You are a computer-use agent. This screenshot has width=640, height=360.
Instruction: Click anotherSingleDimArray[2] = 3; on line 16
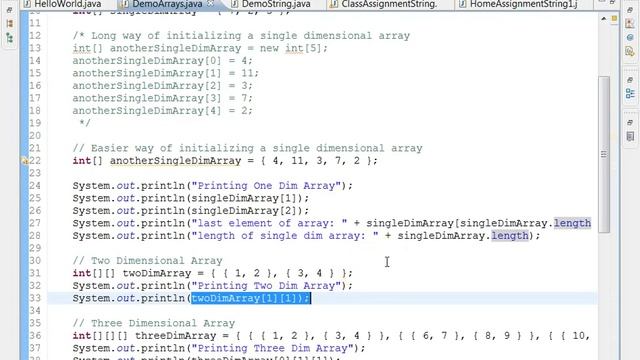point(163,86)
